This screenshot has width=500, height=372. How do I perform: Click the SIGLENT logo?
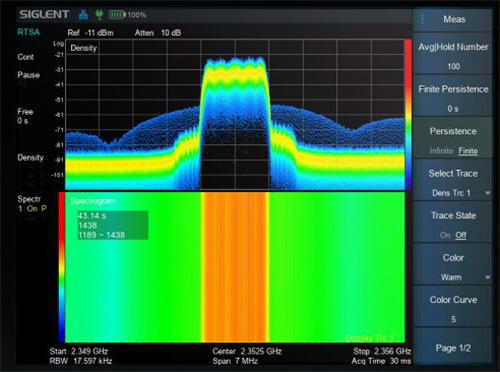(x=44, y=14)
